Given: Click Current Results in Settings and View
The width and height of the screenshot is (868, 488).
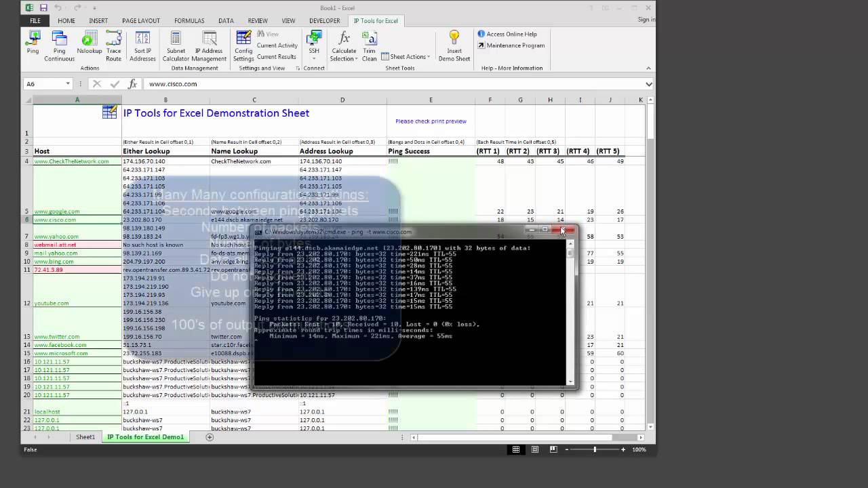Looking at the screenshot, I should click(276, 57).
